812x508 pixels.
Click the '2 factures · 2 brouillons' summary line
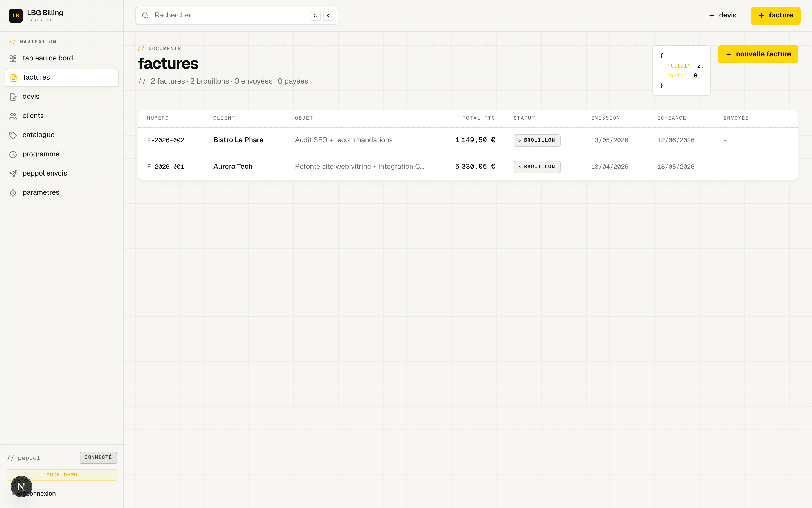coord(223,81)
